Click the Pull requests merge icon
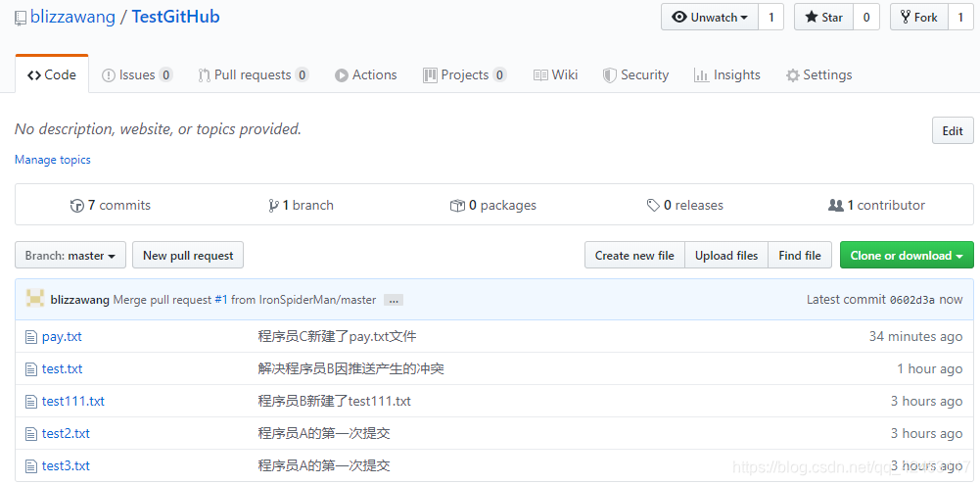This screenshot has width=980, height=485. point(204,75)
